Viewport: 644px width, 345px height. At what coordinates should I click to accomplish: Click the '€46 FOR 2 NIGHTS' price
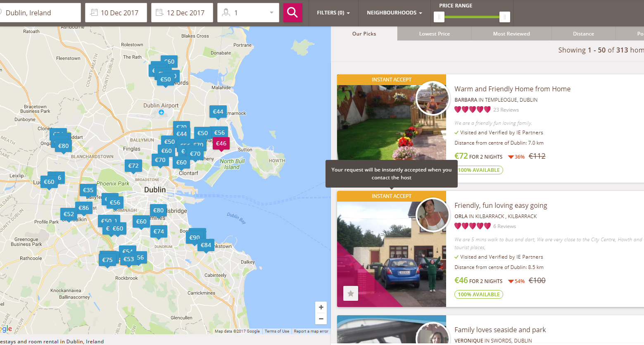tap(478, 281)
